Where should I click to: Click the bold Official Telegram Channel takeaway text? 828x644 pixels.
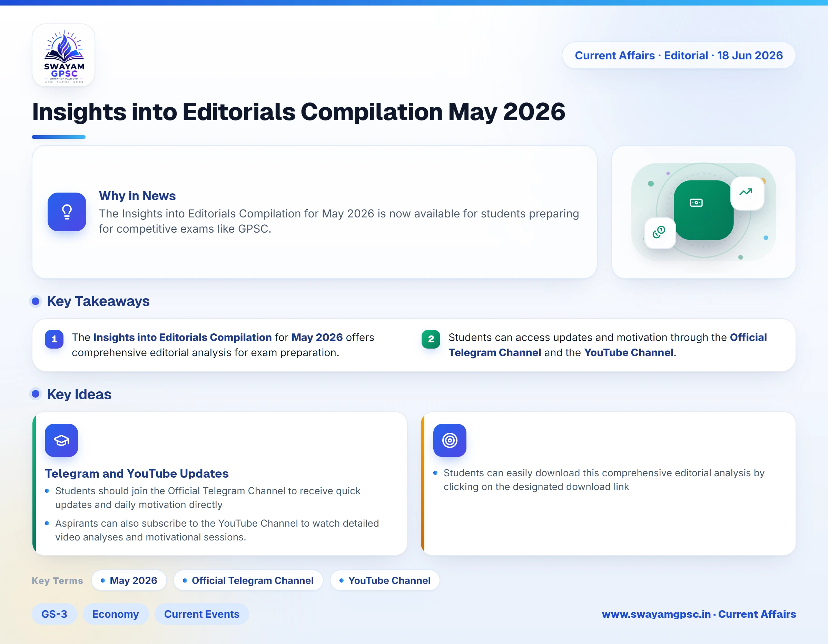click(608, 345)
